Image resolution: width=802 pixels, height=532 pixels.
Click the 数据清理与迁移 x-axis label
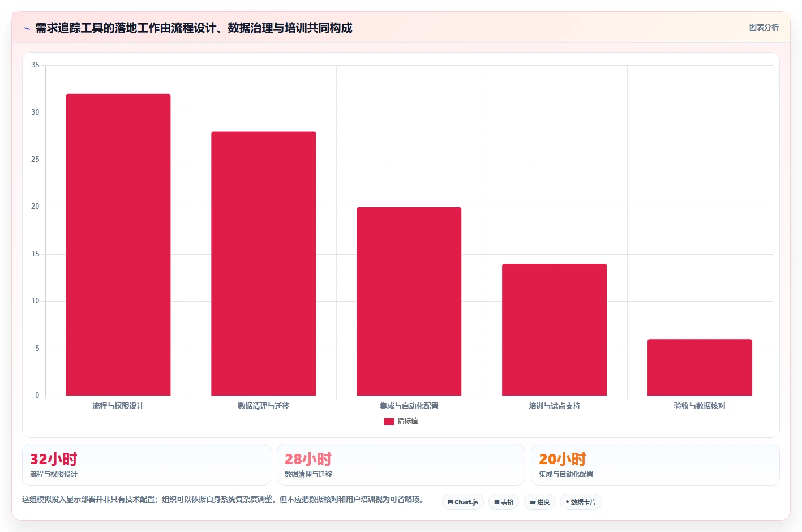(x=264, y=406)
